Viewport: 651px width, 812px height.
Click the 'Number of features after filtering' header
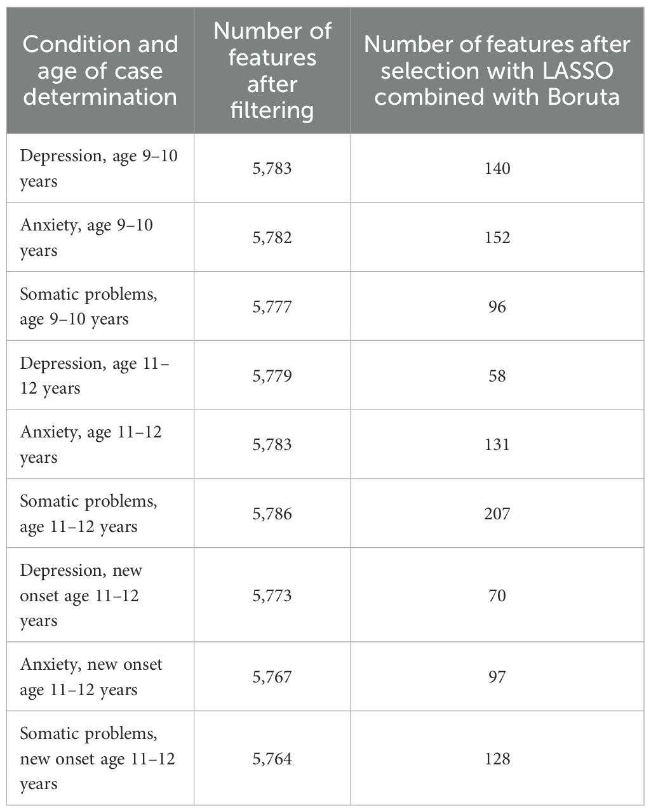pos(272,70)
